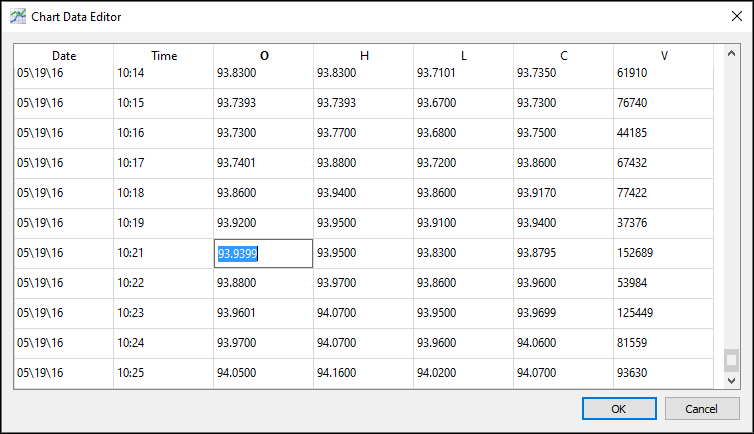Click the Time column header
The width and height of the screenshot is (754, 434).
pyautogui.click(x=164, y=56)
